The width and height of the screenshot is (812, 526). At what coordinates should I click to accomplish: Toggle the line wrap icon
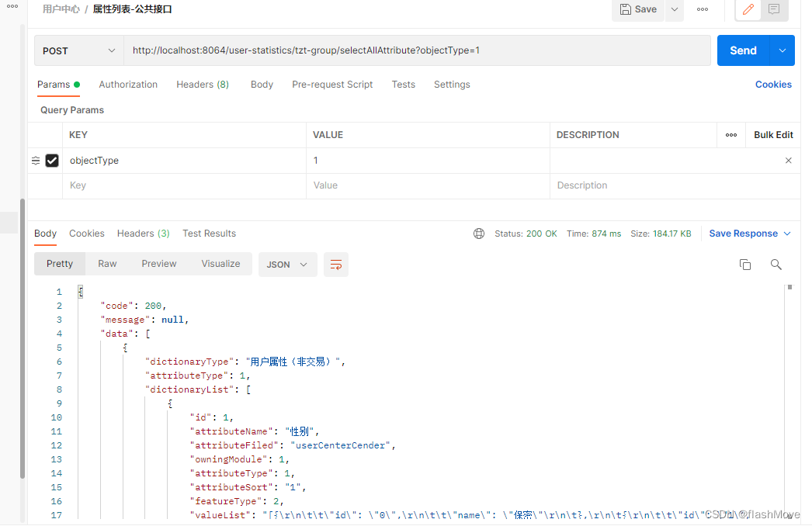pos(335,265)
